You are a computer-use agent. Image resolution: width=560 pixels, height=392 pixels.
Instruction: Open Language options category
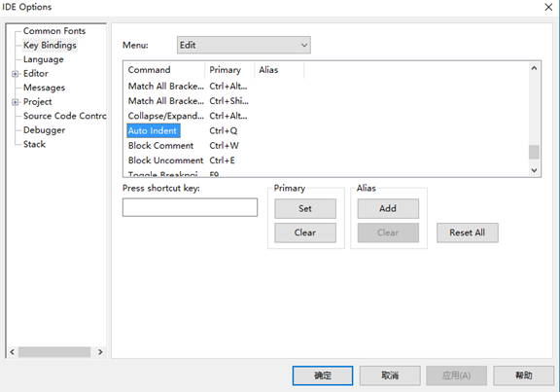43,59
